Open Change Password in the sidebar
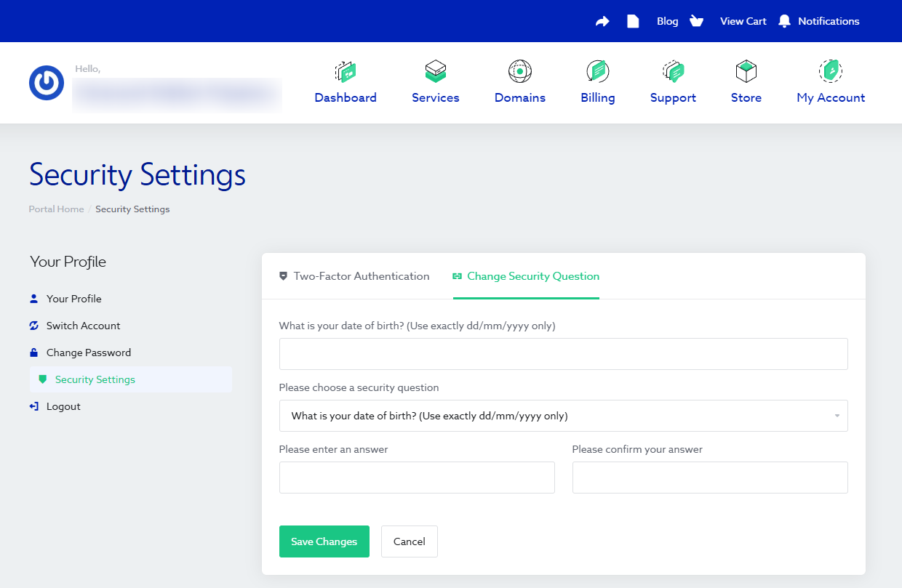This screenshot has width=902, height=588. coord(89,353)
